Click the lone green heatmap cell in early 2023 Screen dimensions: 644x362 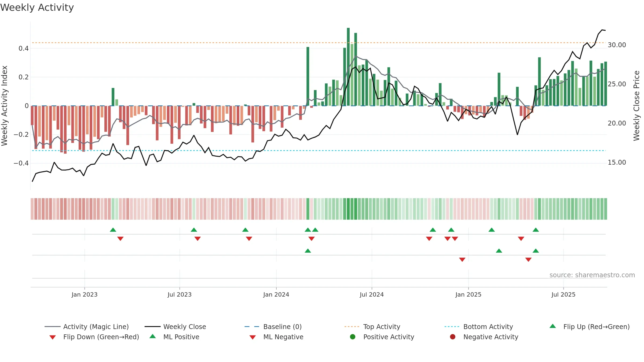(113, 209)
